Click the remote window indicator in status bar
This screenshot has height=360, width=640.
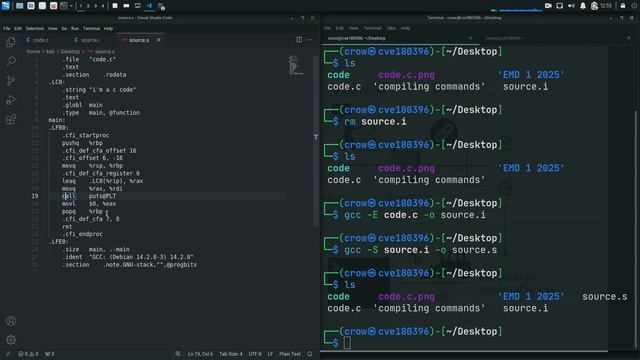tap(7, 354)
